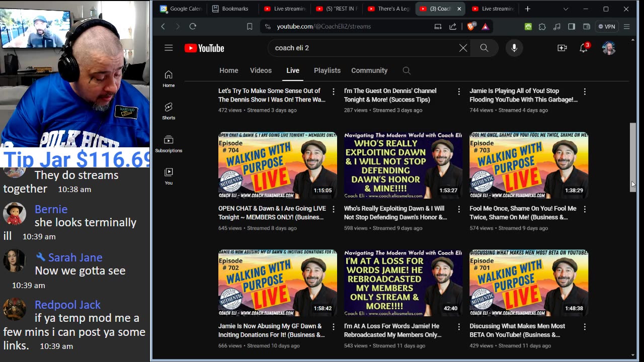
Task: Open options for 'Let's Try To Make Some Sense' video
Action: [333, 92]
